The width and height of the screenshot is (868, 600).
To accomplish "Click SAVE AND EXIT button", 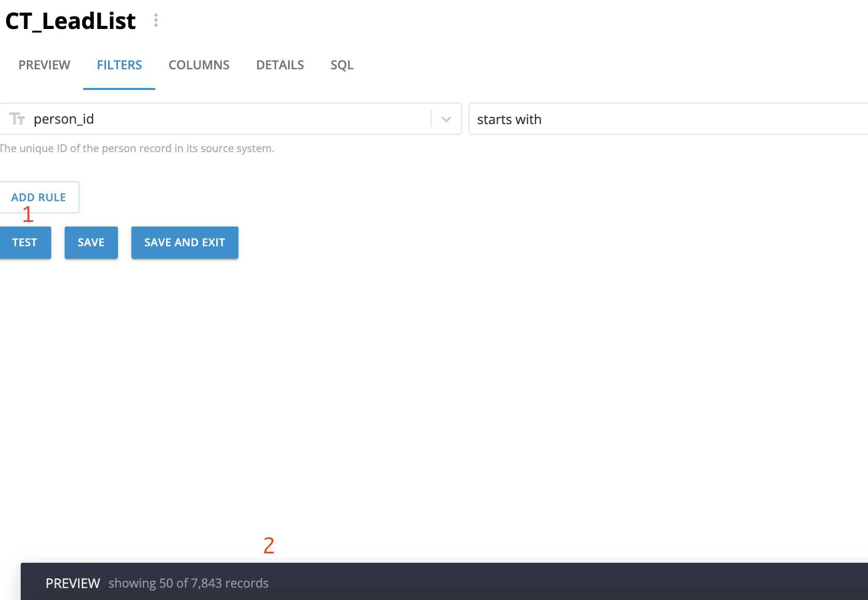I will [x=185, y=243].
